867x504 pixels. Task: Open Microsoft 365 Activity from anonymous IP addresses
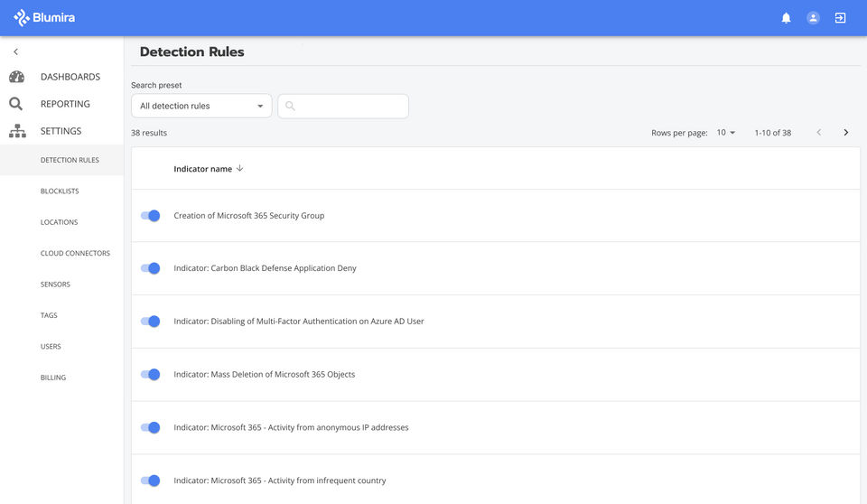tap(291, 427)
